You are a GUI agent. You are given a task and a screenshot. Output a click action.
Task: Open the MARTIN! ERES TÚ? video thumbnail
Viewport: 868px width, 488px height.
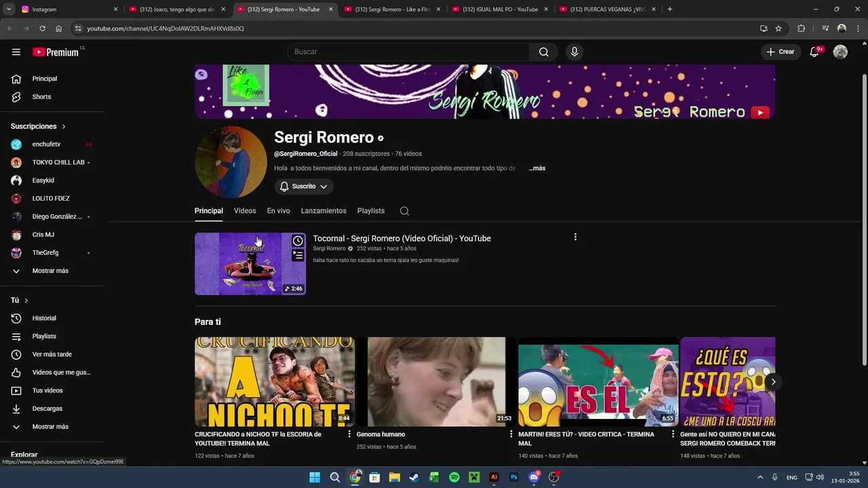click(598, 382)
